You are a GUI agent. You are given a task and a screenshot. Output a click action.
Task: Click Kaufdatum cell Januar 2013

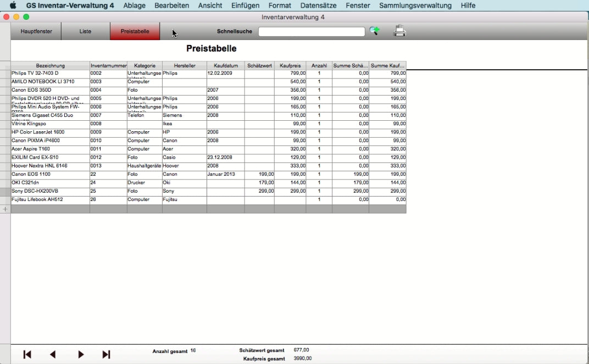[x=225, y=175]
